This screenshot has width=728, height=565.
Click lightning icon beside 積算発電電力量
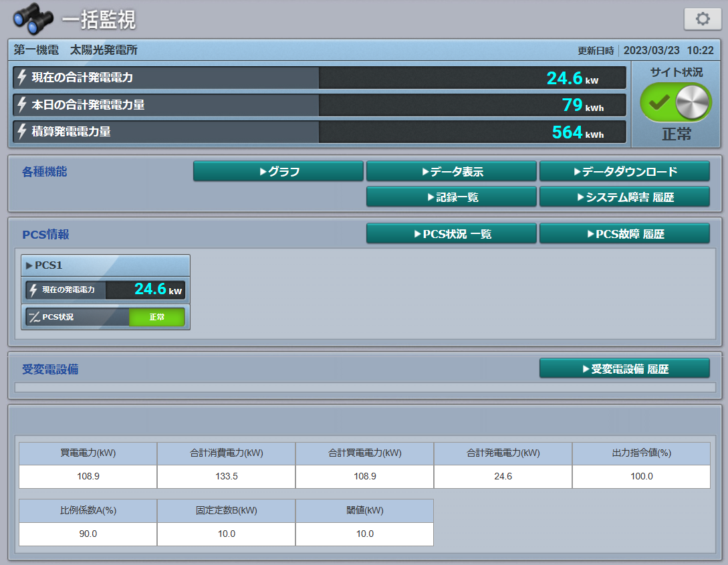coord(22,131)
